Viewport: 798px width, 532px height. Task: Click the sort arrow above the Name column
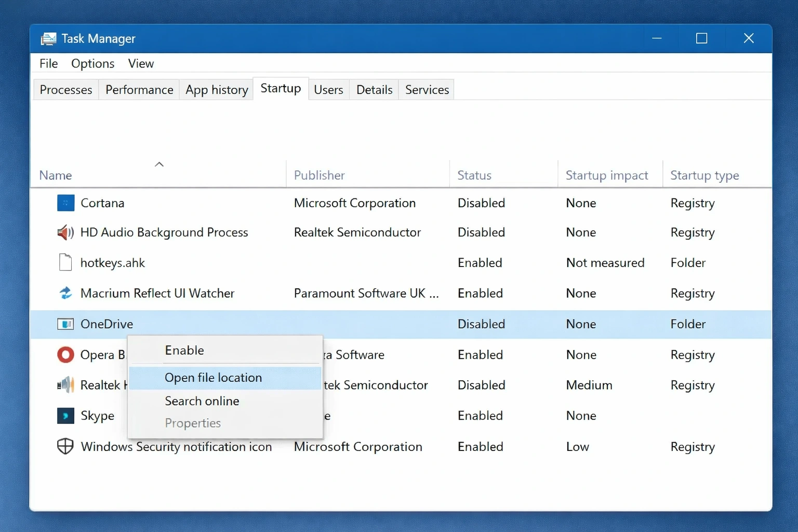click(x=159, y=164)
